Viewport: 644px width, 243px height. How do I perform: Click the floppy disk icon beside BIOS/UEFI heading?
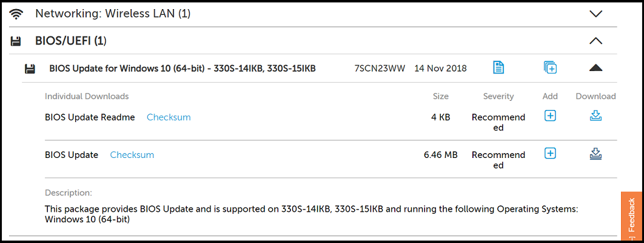[16, 41]
